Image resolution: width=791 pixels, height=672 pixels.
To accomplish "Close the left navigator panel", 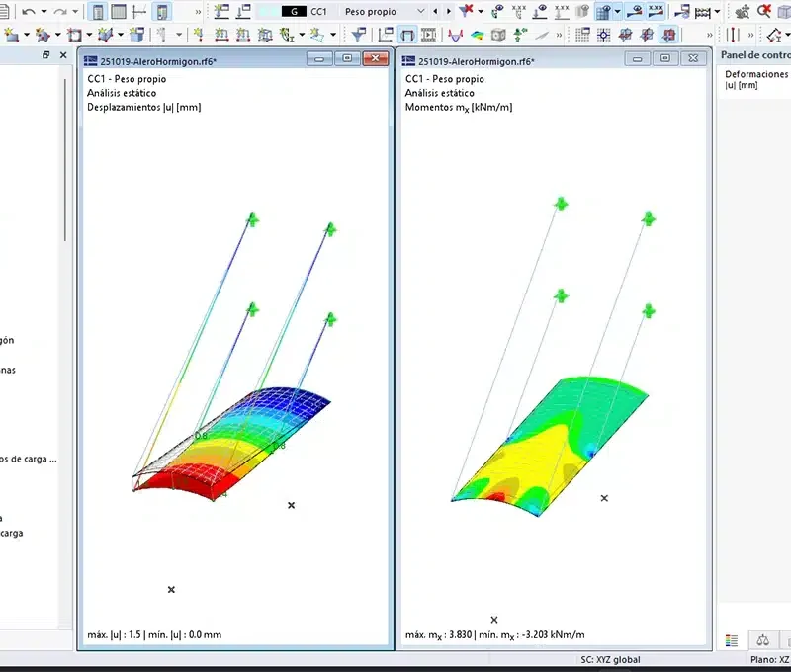I will click(x=63, y=55).
